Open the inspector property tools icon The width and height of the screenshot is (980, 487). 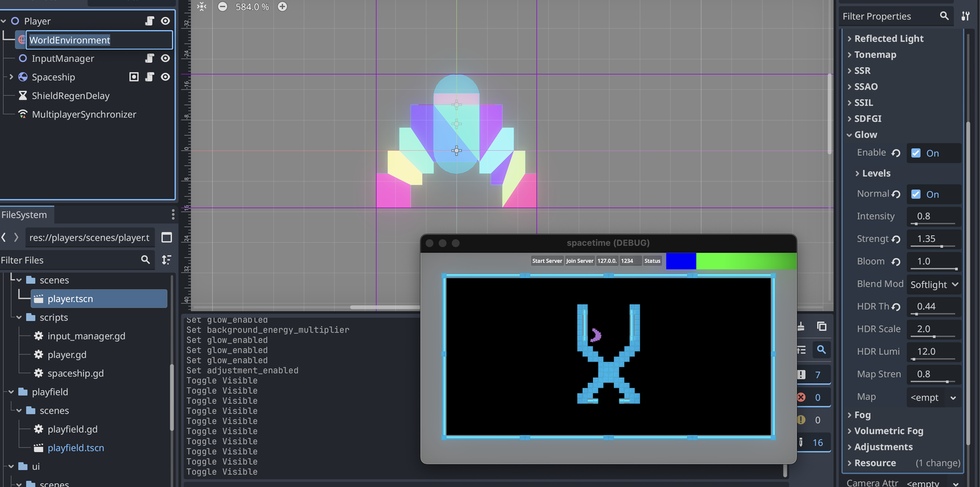pyautogui.click(x=965, y=17)
